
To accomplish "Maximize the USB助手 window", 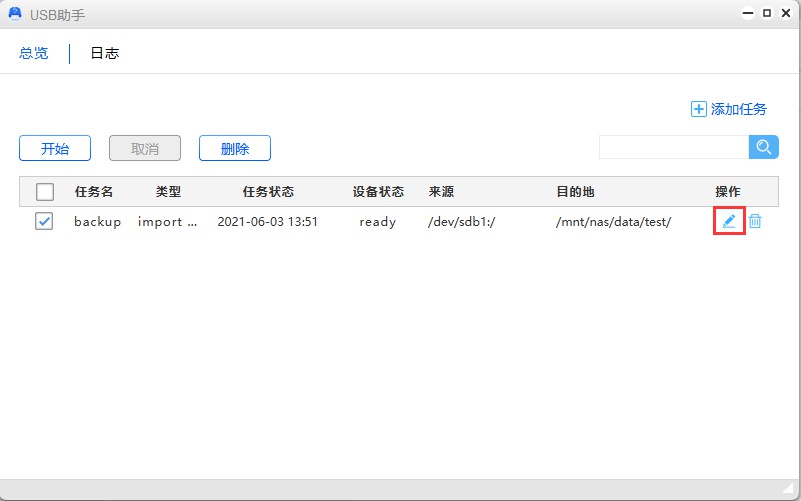I will click(x=767, y=14).
